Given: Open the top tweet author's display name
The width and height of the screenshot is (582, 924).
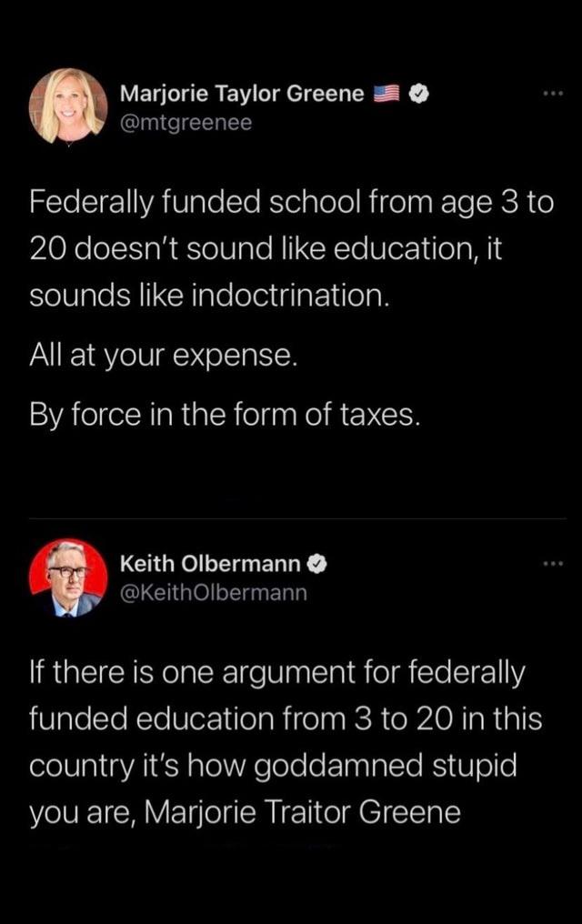Looking at the screenshot, I should pyautogui.click(x=242, y=94).
